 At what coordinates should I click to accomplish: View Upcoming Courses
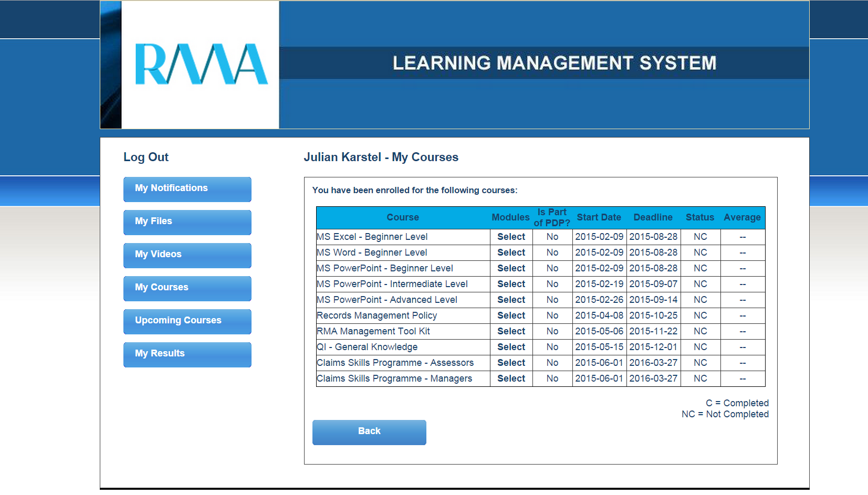point(187,321)
